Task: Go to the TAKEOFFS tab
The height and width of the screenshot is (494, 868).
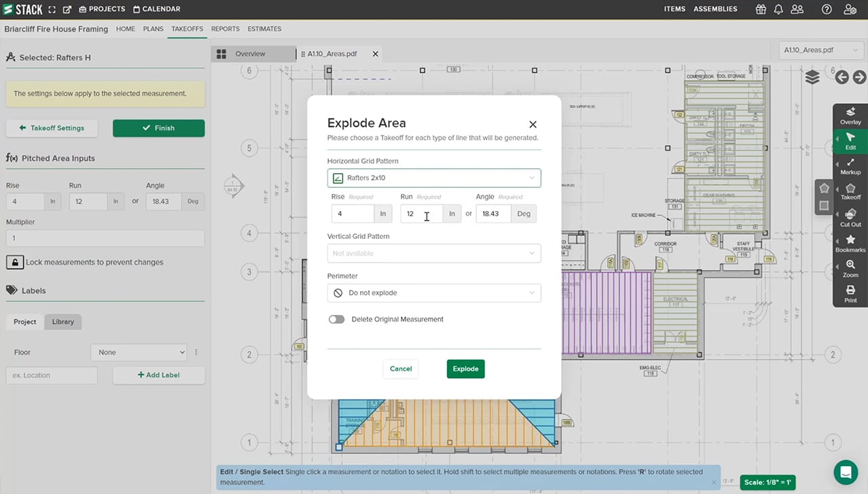Action: point(187,29)
